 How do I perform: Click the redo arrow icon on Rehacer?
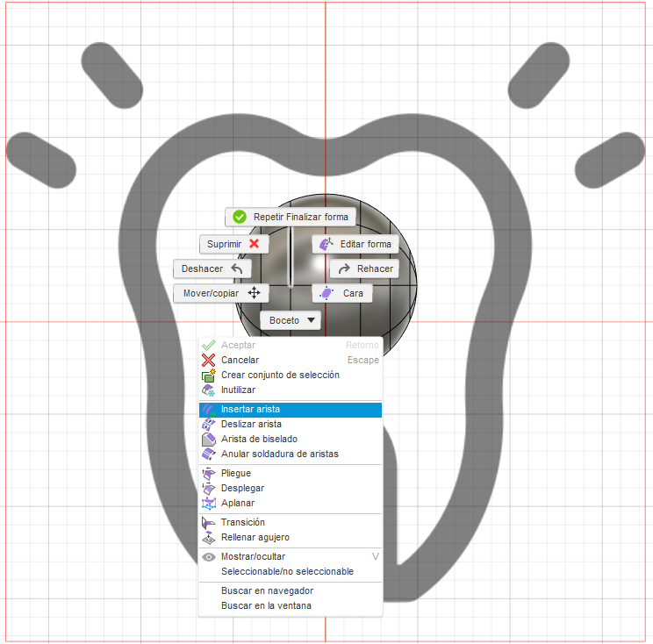(x=344, y=269)
